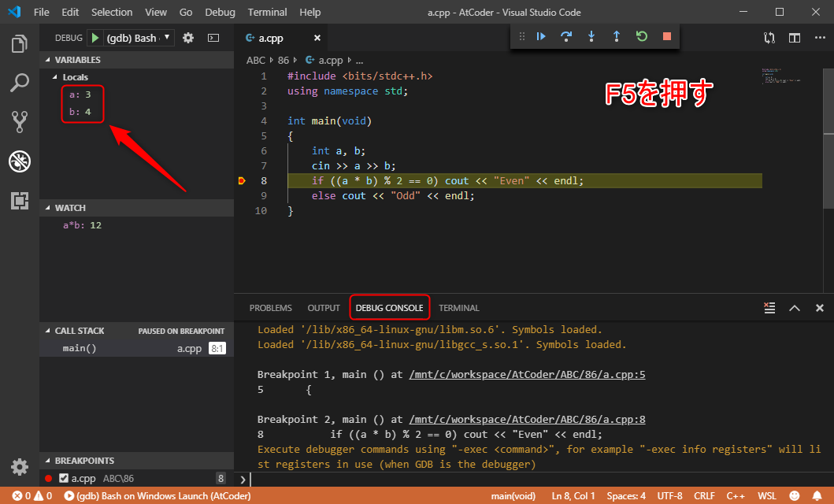Collapse the Locals tree node
The image size is (834, 504).
coord(75,77)
